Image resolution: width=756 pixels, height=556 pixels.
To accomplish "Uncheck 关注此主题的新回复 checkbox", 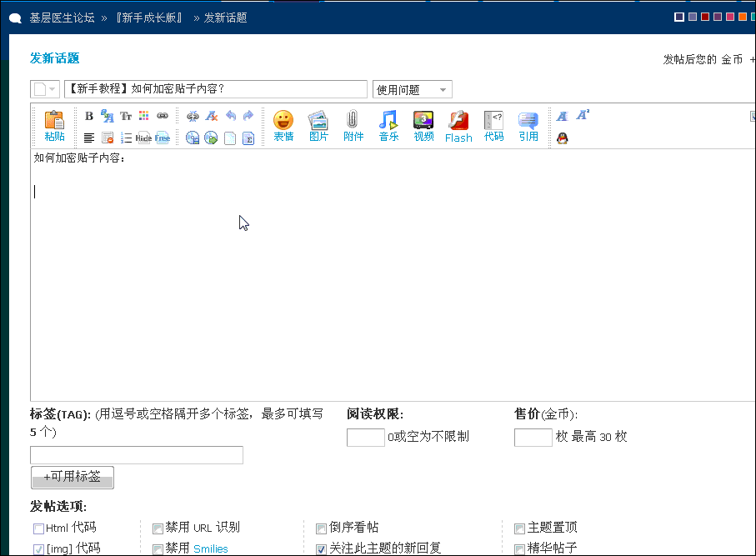I will click(x=322, y=549).
